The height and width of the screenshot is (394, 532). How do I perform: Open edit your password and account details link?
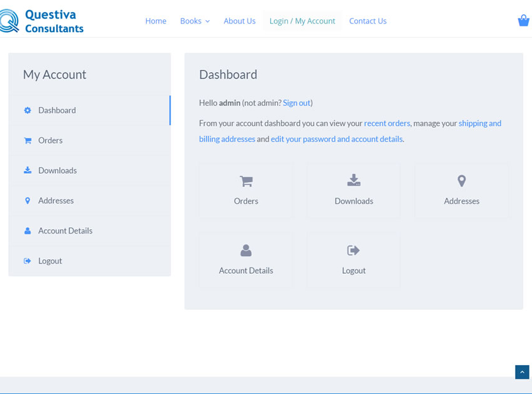pos(337,139)
